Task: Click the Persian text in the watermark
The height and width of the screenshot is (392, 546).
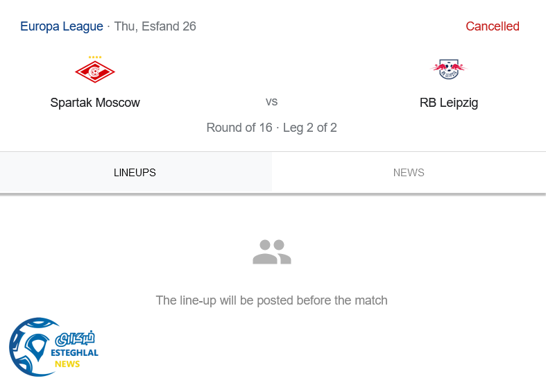Action: click(74, 339)
